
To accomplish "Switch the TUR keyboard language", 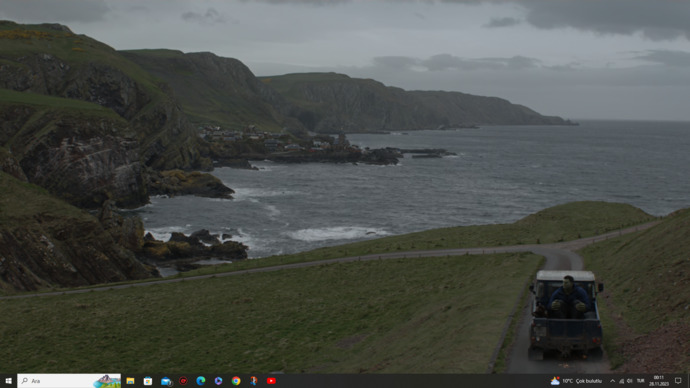I will click(x=641, y=381).
